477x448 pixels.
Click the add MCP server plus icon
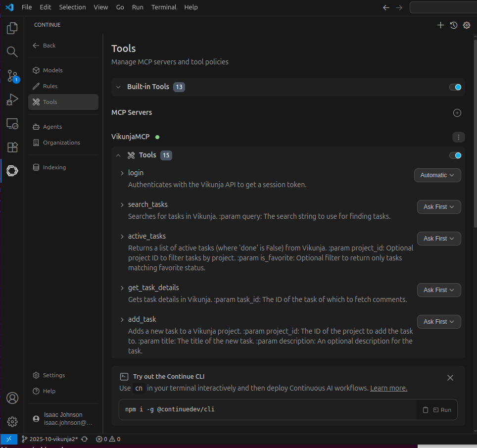click(x=457, y=113)
